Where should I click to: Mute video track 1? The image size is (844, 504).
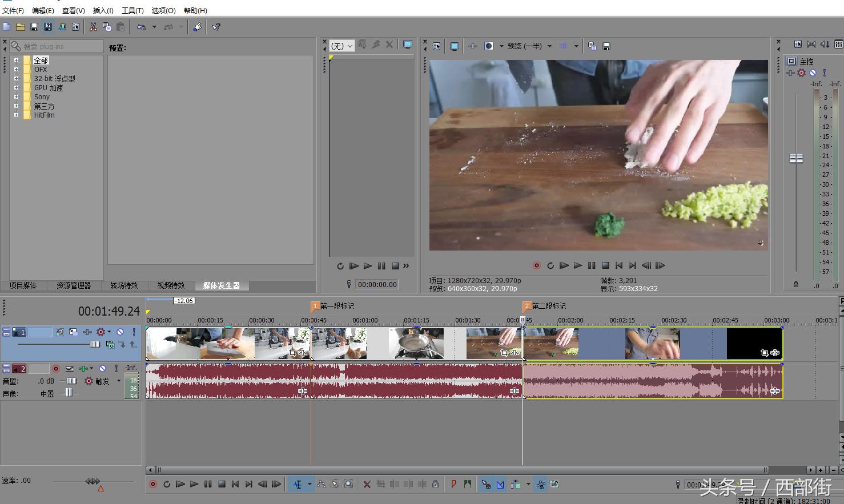click(x=120, y=332)
